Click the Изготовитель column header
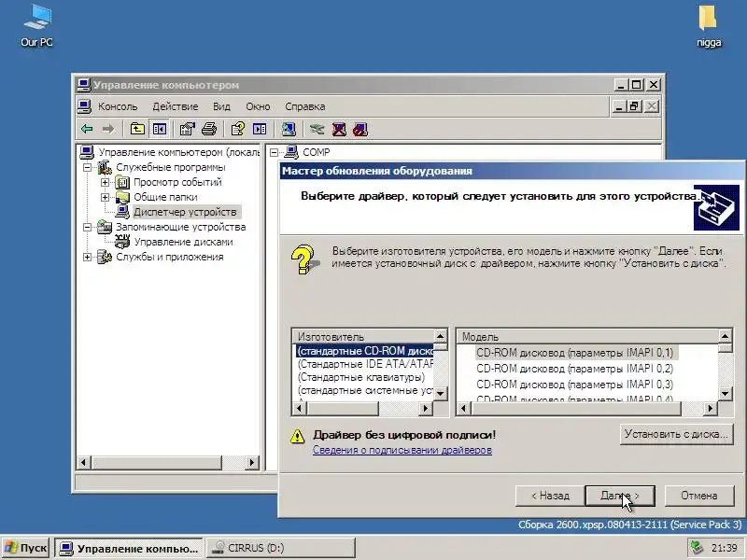 [363, 337]
